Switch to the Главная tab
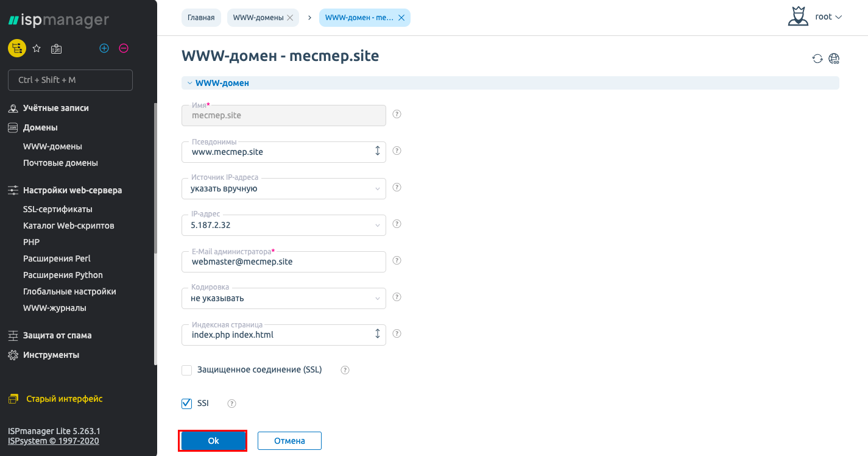The image size is (868, 456). point(201,18)
